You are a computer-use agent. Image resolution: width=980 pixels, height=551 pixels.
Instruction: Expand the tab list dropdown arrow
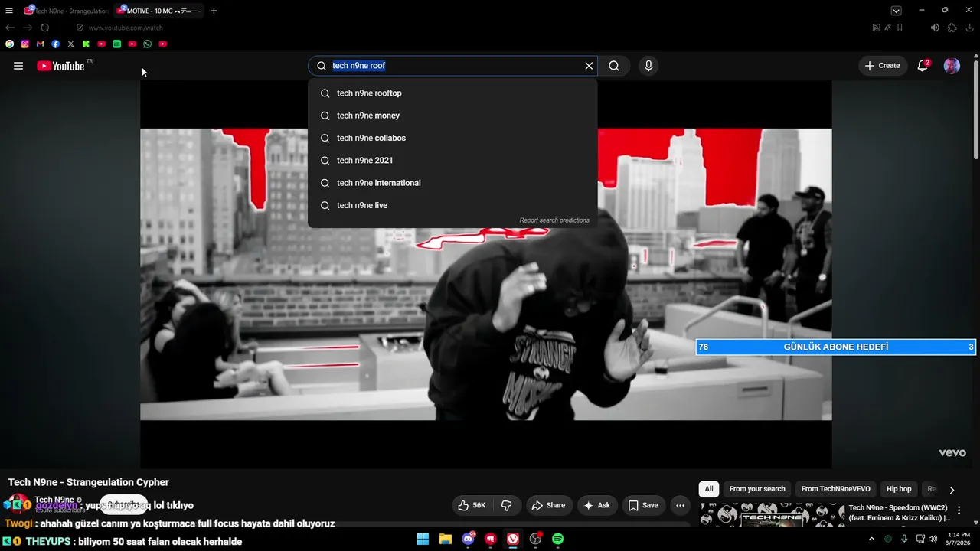896,11
